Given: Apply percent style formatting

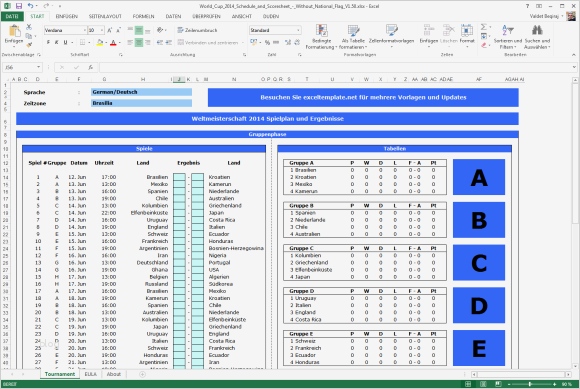Looking at the screenshot, I should 267,43.
